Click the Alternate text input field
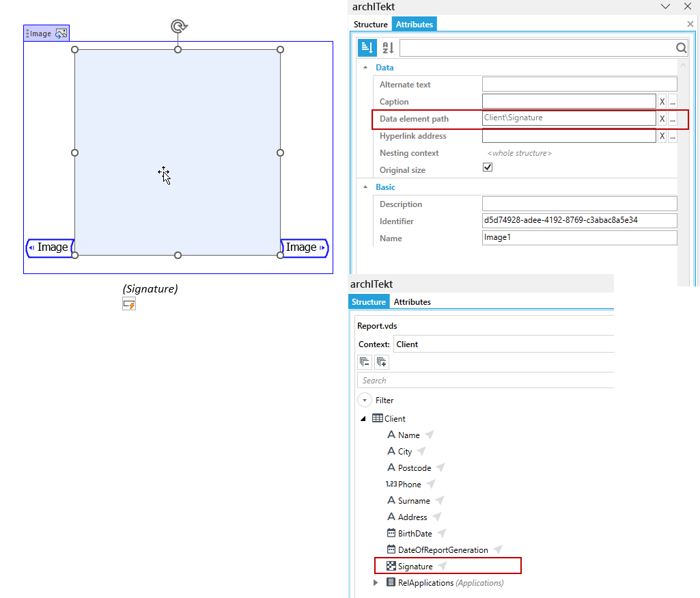Viewport: 700px width, 598px height. coord(580,85)
